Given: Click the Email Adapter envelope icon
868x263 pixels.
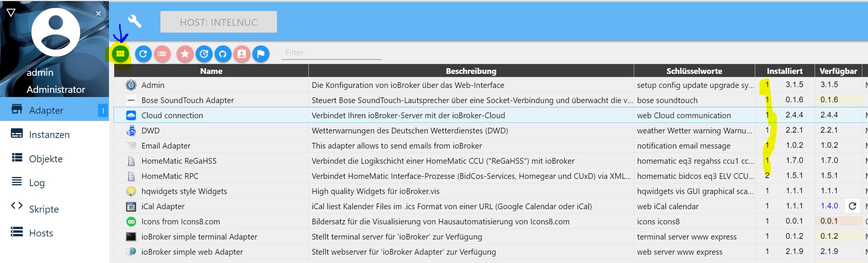Looking at the screenshot, I should point(131,146).
